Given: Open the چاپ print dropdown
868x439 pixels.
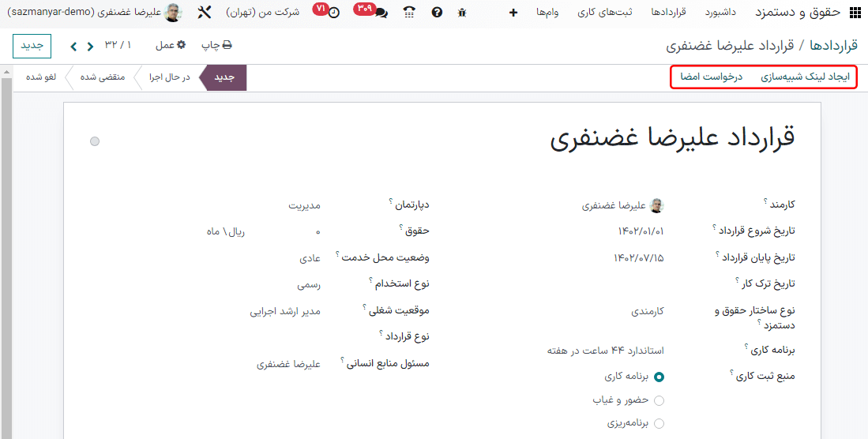Looking at the screenshot, I should click(216, 46).
